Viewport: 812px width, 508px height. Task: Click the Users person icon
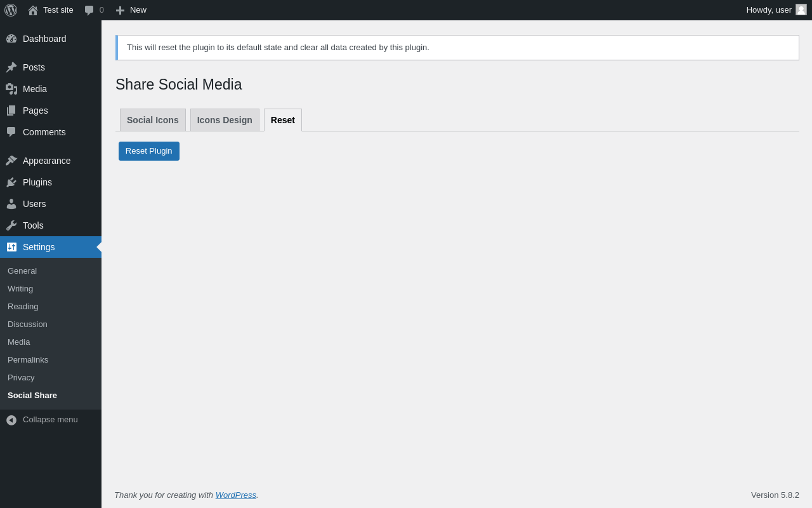point(11,204)
